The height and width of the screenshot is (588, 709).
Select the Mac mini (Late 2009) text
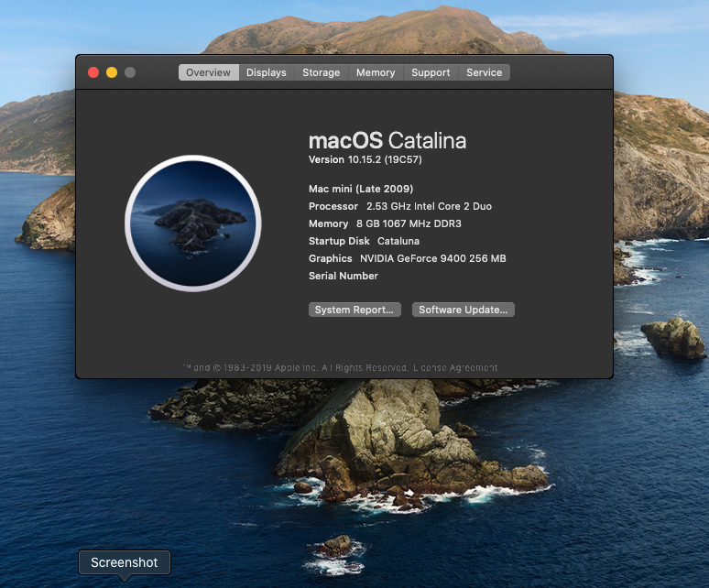click(x=361, y=189)
